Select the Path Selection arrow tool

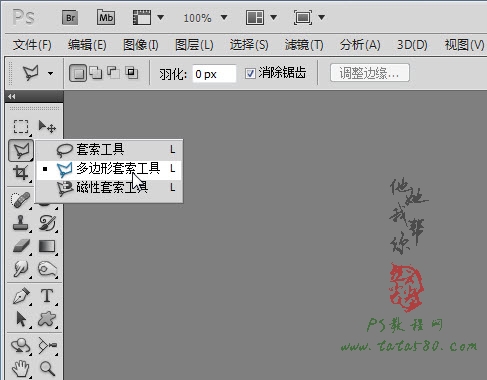point(21,319)
